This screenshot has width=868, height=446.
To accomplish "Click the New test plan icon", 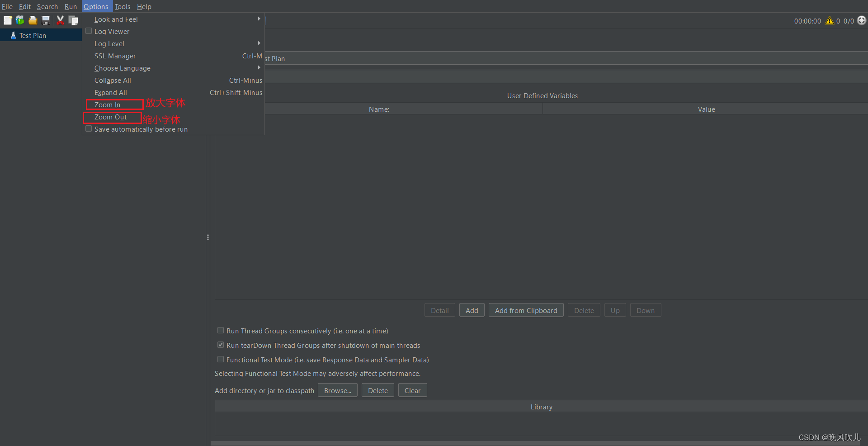I will coord(8,20).
